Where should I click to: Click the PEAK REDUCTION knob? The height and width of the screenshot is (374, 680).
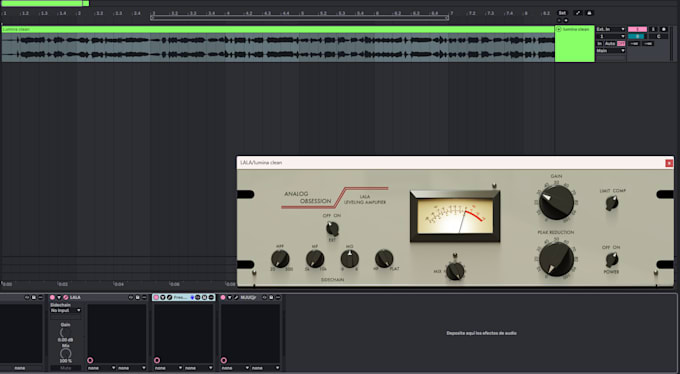pyautogui.click(x=556, y=259)
